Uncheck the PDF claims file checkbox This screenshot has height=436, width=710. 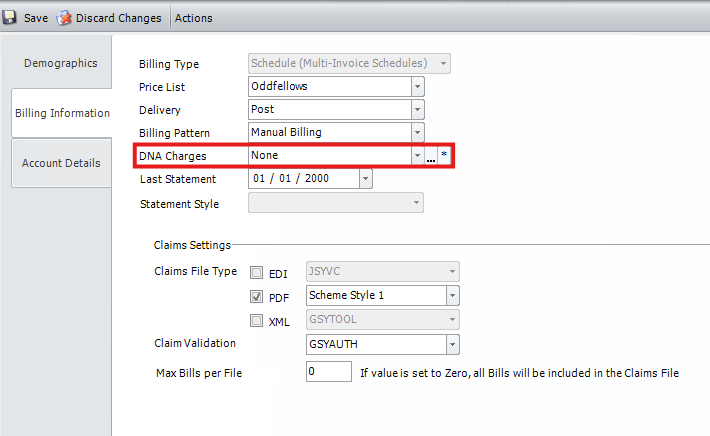click(257, 296)
